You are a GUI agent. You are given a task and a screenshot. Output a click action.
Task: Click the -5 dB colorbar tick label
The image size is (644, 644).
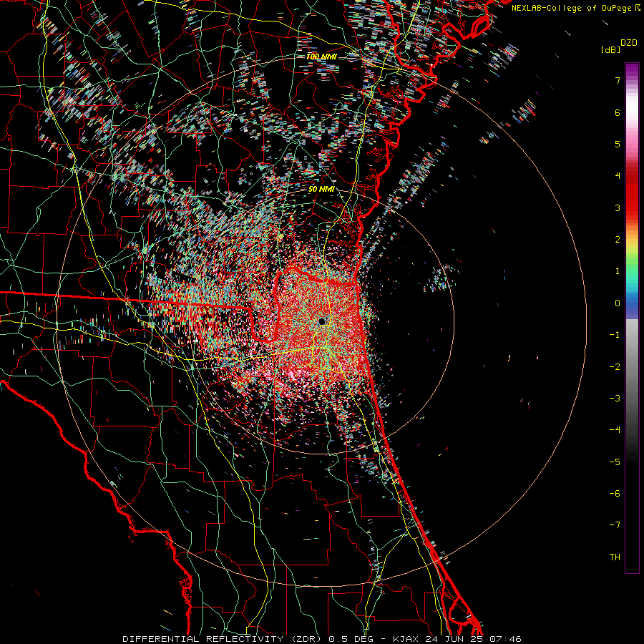point(615,462)
